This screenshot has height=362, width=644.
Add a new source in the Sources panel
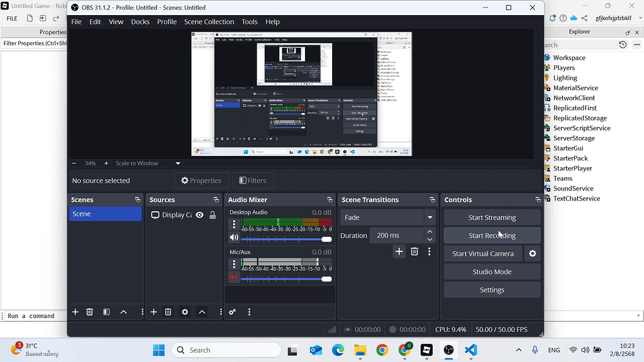153,312
